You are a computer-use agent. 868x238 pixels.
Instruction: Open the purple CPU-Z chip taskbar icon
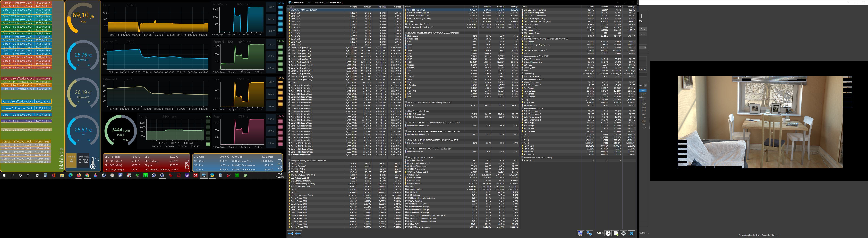187,176
